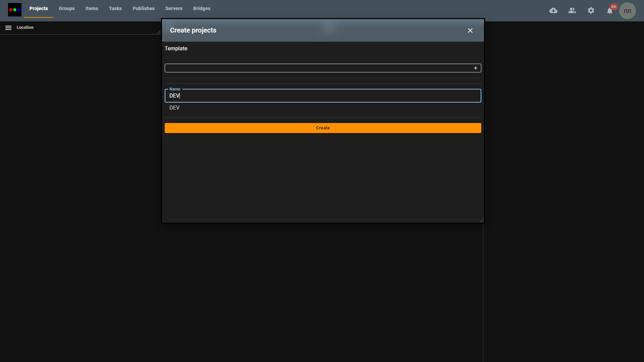Open the settings gear icon
Screen dimensions: 644x362
[591, 10]
